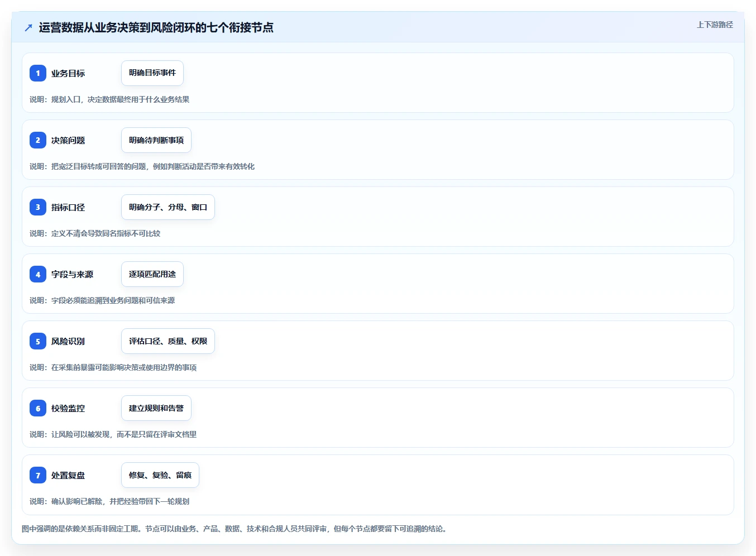
Task: Click the 业务目标 node title
Action: click(x=68, y=73)
